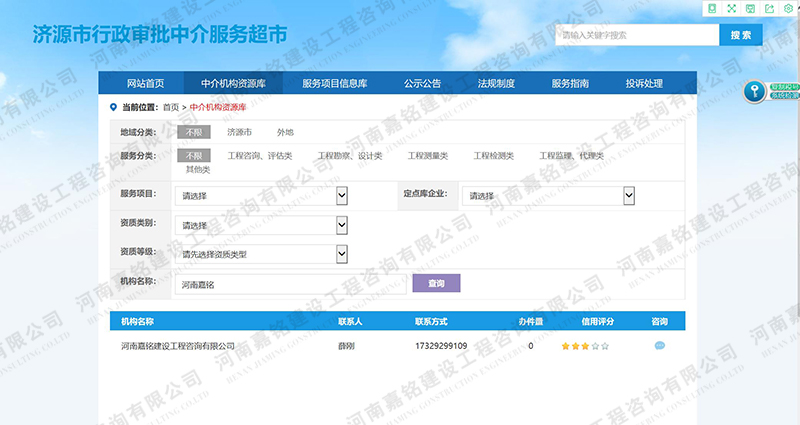Click the first green page icon in top toolbar
The image size is (800, 425).
tap(712, 8)
